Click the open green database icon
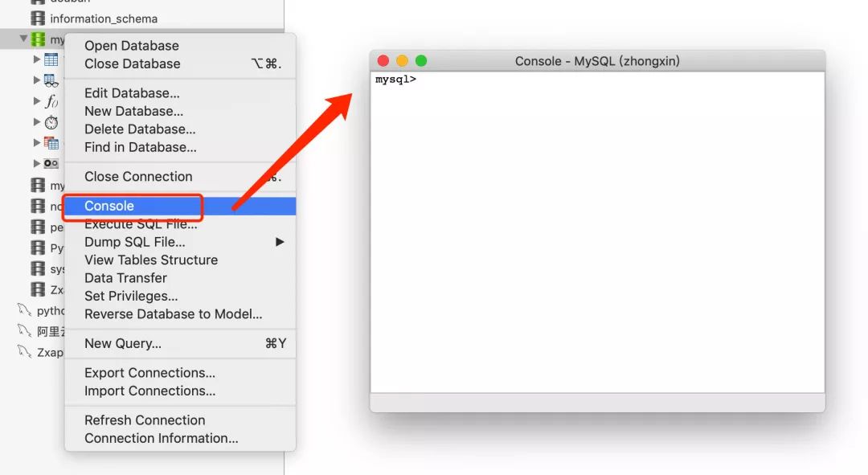The image size is (868, 475). pyautogui.click(x=38, y=39)
